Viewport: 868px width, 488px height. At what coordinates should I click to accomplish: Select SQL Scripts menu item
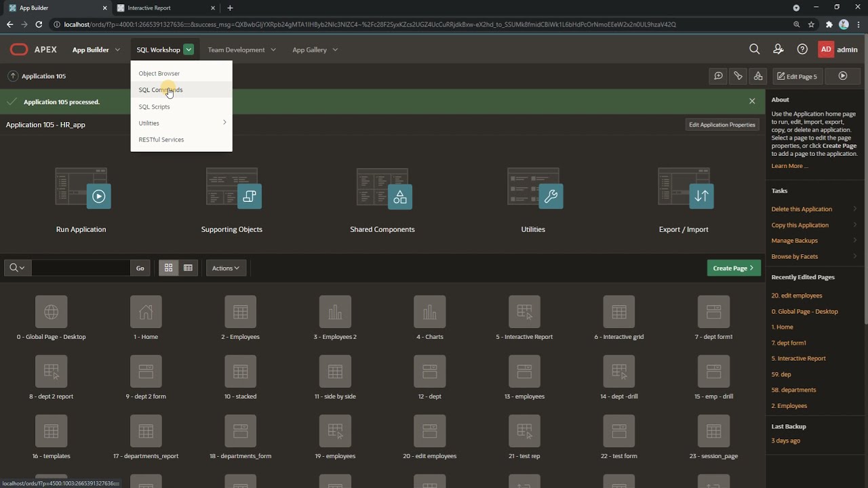coord(181,106)
